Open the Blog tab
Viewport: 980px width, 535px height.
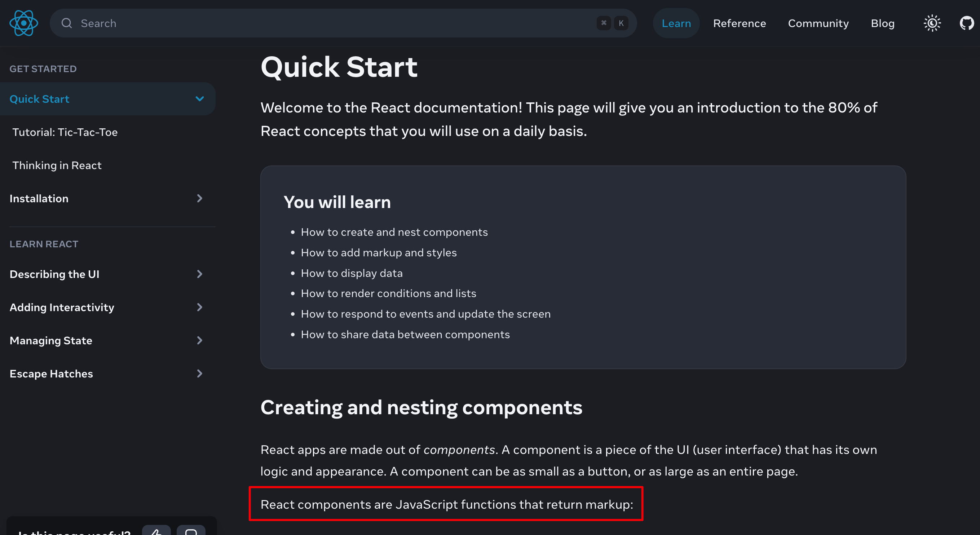click(x=883, y=23)
